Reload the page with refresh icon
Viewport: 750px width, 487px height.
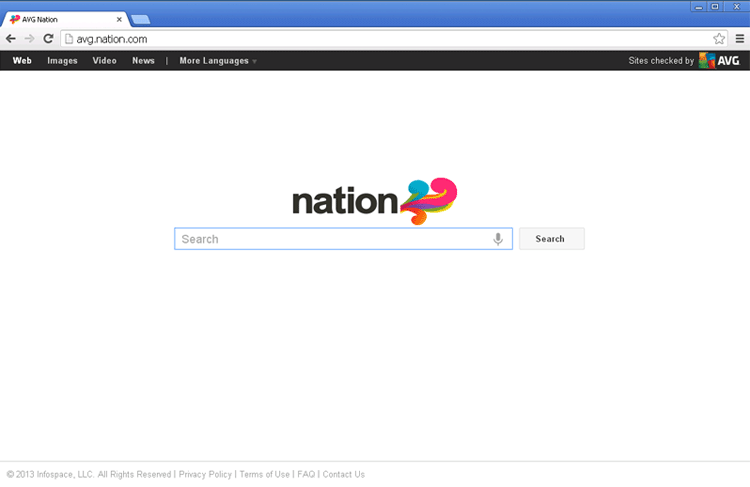point(48,39)
